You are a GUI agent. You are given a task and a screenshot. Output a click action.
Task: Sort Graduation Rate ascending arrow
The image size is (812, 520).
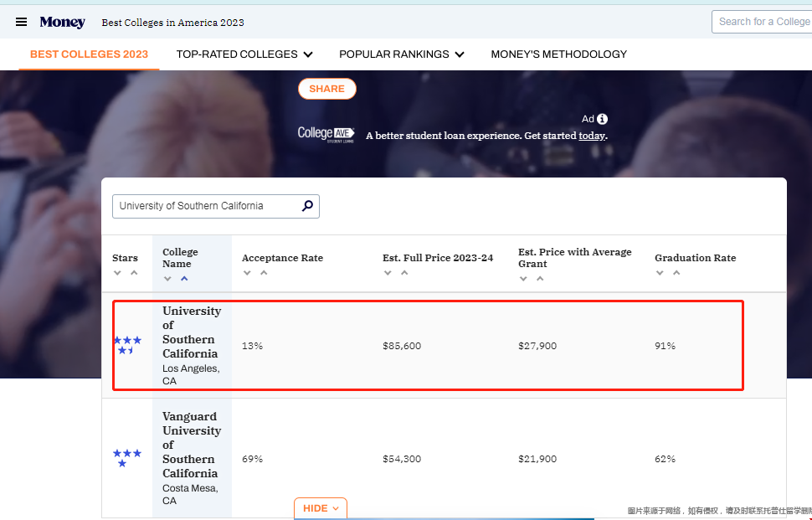pyautogui.click(x=676, y=273)
